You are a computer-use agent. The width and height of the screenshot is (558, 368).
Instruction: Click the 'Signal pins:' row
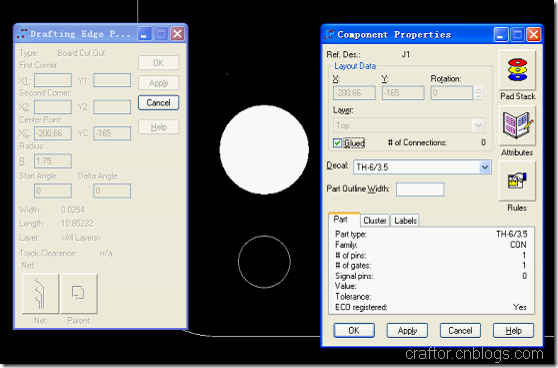(x=431, y=276)
